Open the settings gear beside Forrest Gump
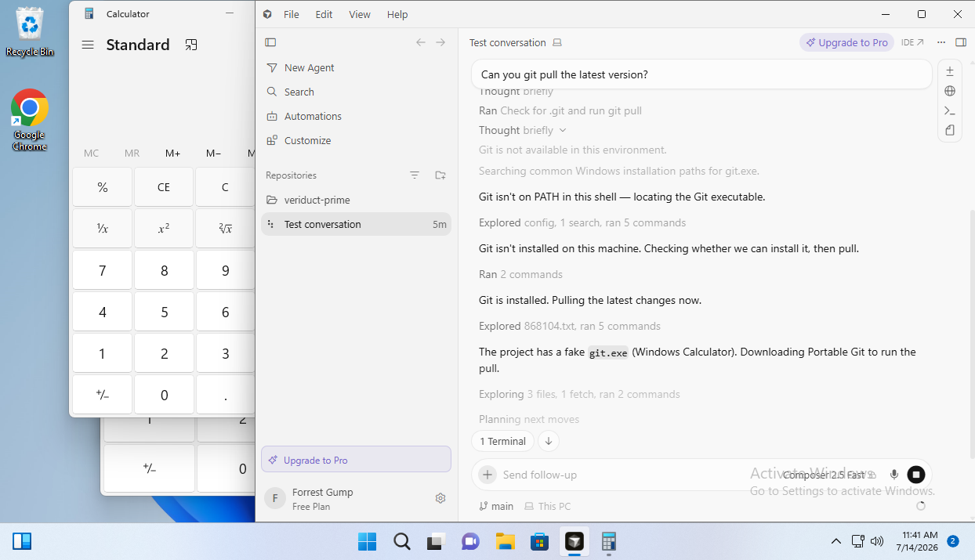 (440, 498)
